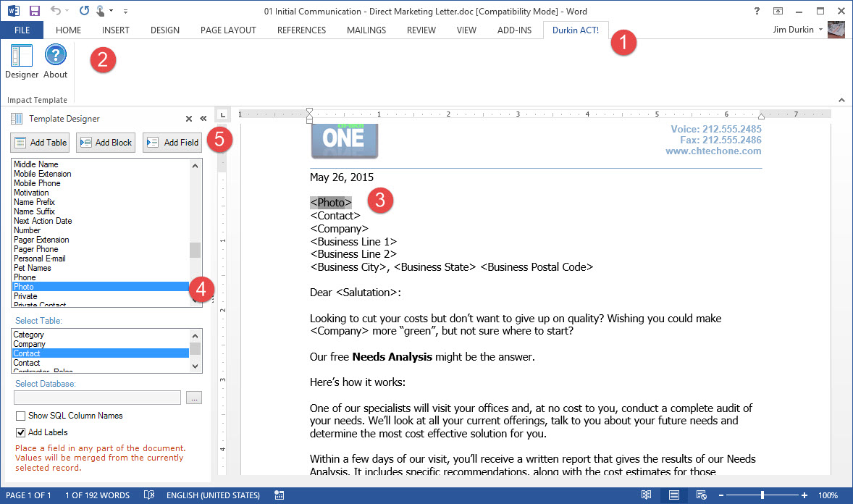Switch to Read Mode view icon
This screenshot has width=853, height=504.
(x=646, y=495)
